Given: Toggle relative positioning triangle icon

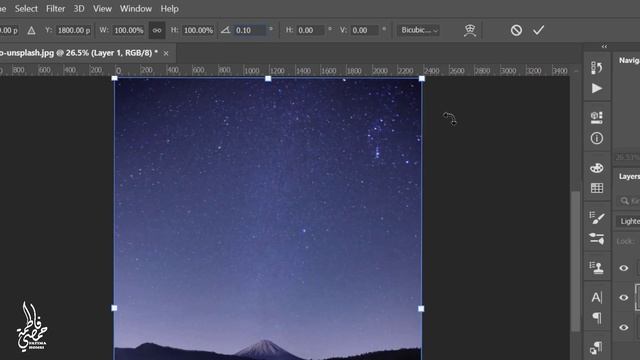Looking at the screenshot, I should tap(31, 30).
